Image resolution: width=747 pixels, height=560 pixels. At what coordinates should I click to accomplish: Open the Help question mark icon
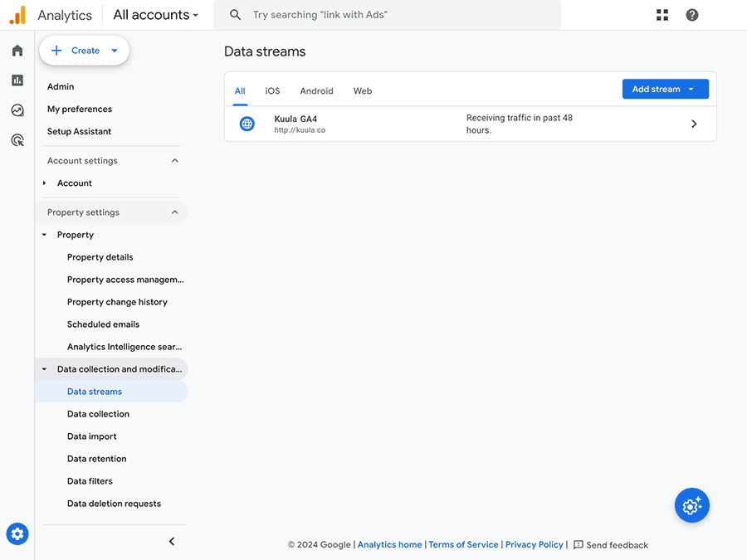point(691,15)
